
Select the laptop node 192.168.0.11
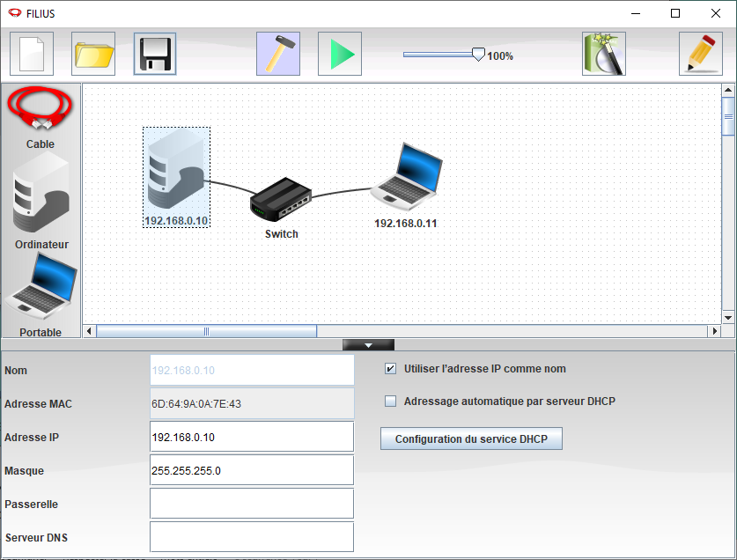(406, 176)
